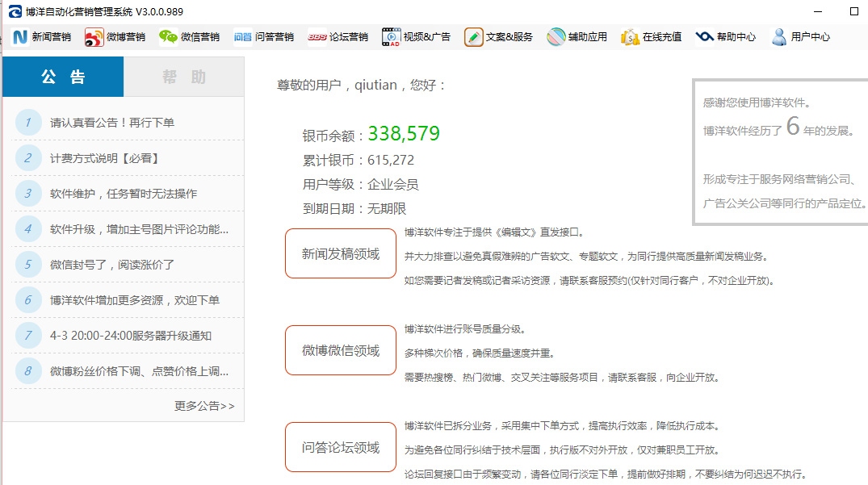Image resolution: width=868 pixels, height=485 pixels.
Task: Open announcement 4-3 20:00-24:00服务器升级通知
Action: coord(131,336)
